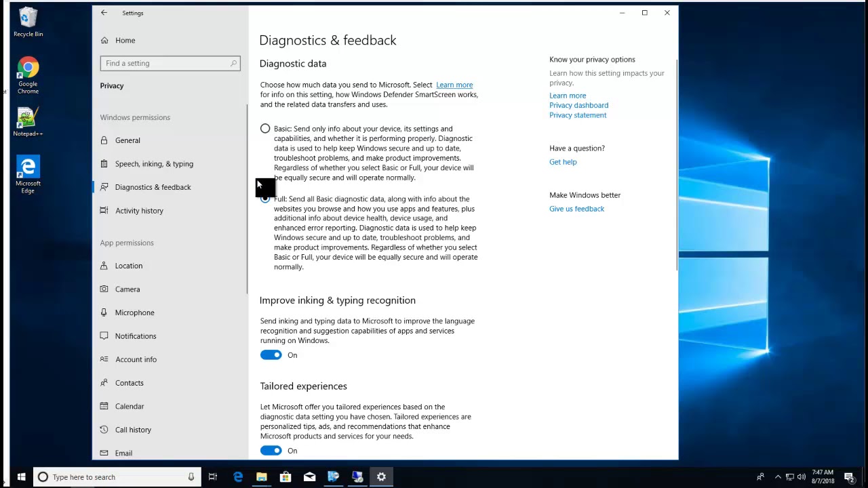Open Action Center notifications icon
Image resolution: width=868 pixels, height=488 pixels.
point(849,477)
